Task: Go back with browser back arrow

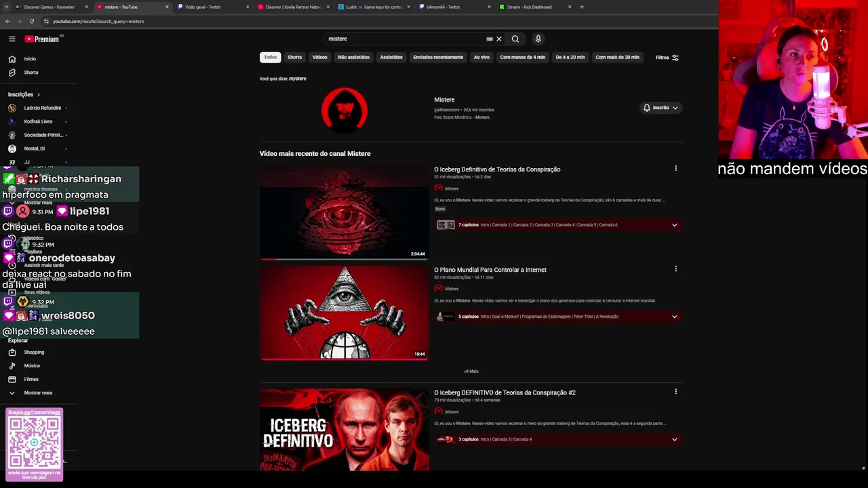Action: pos(7,21)
